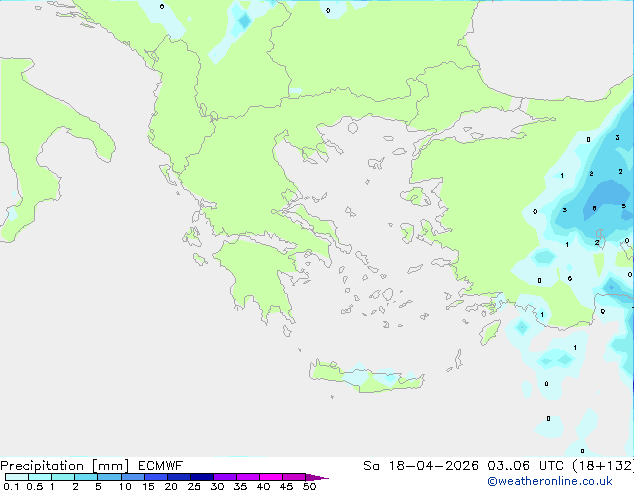Click the 30–35 mm purple legend swatch
Image resolution: width=634 pixels, height=490 pixels.
[225, 477]
